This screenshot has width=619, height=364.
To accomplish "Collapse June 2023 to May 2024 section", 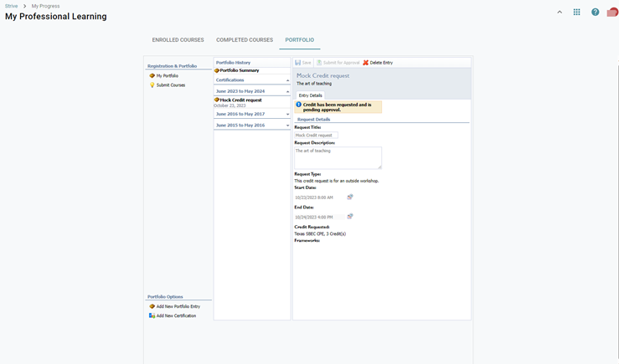I will click(x=287, y=91).
